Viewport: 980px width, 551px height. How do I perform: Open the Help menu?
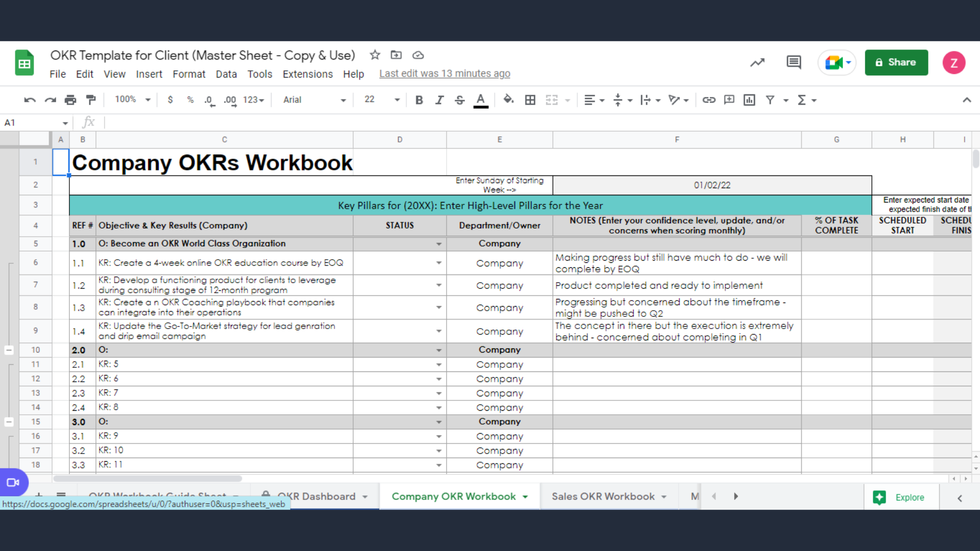353,74
